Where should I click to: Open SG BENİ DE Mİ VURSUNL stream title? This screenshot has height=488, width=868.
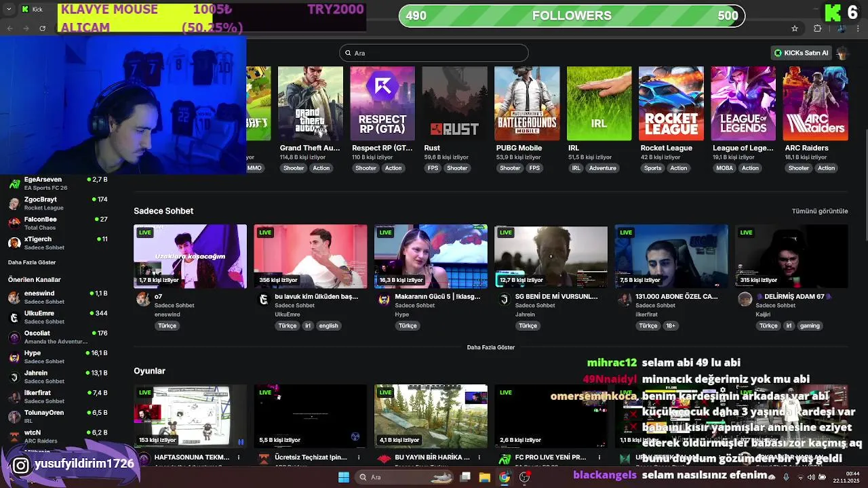click(x=556, y=296)
